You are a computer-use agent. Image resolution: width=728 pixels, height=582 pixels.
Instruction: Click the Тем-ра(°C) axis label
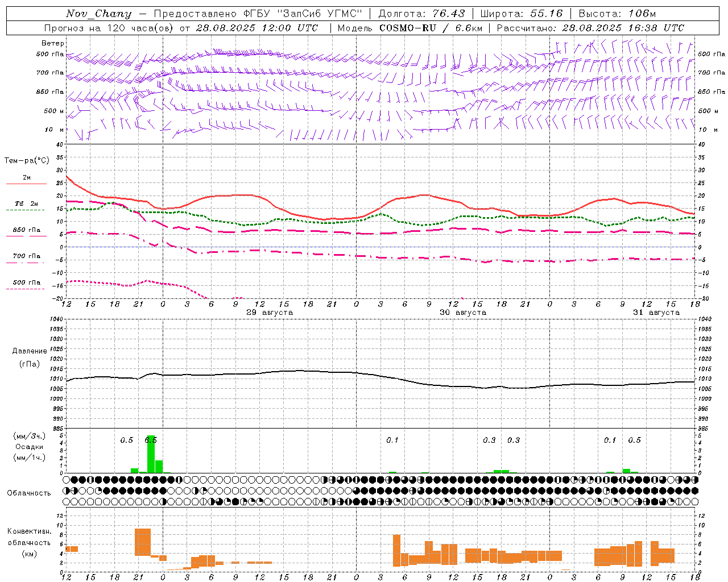click(27, 161)
